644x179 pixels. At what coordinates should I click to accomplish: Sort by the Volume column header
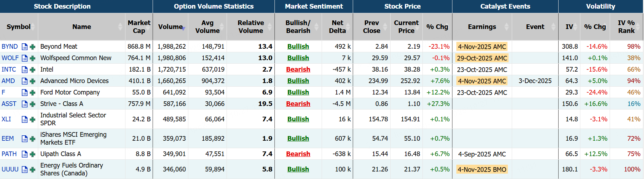[x=170, y=27]
